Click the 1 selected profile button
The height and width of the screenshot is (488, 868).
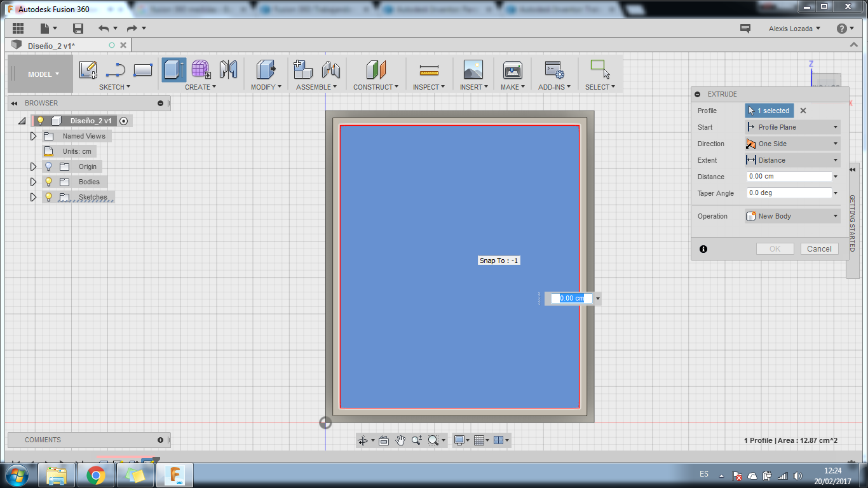(x=770, y=111)
